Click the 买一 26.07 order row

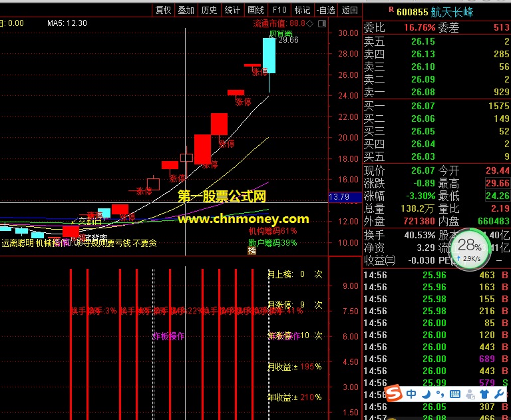[x=436, y=106]
